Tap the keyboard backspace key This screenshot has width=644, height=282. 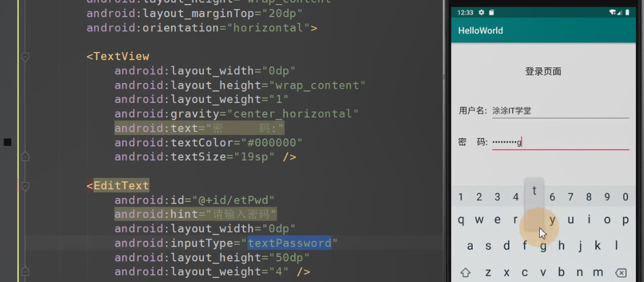pos(621,273)
